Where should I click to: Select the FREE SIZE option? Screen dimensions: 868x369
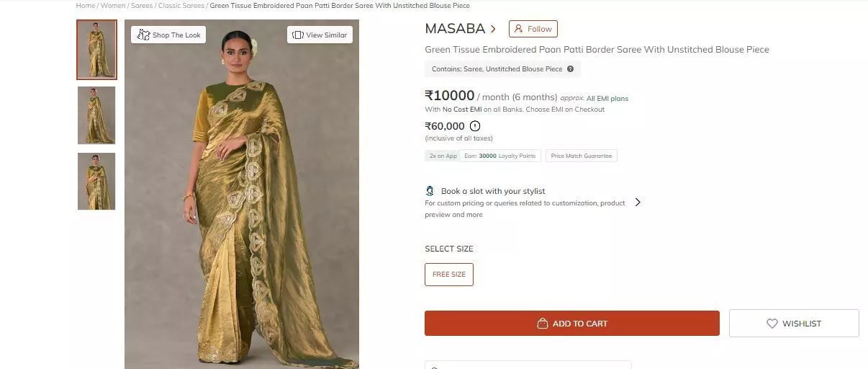point(449,275)
